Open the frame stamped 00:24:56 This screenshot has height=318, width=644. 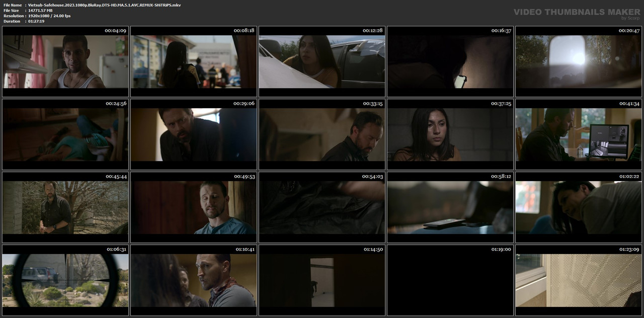[x=65, y=134]
